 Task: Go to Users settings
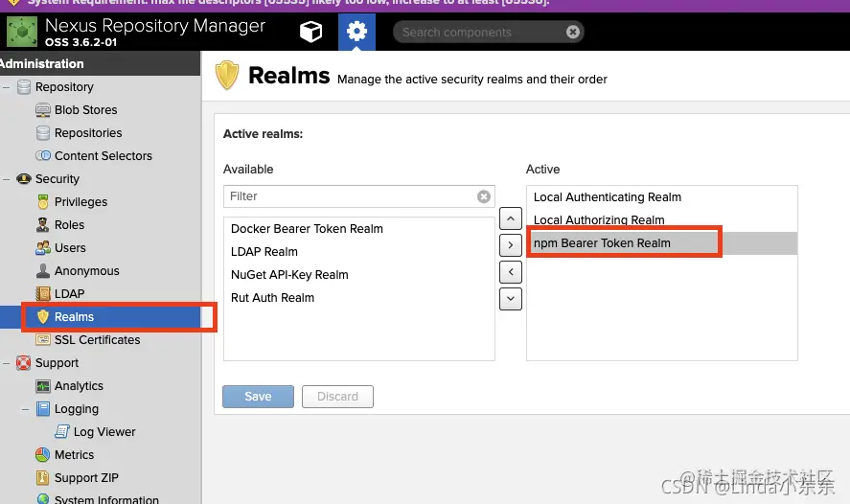(70, 247)
